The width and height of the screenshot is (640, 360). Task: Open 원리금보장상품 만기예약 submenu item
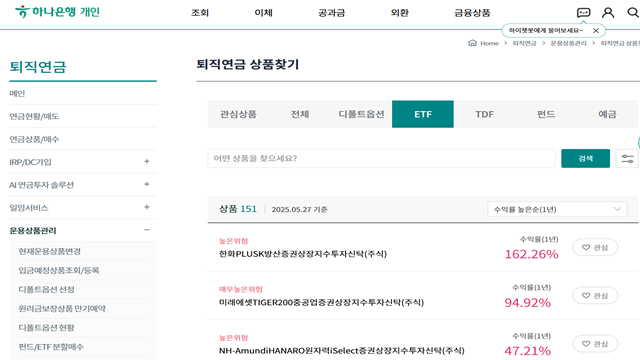pyautogui.click(x=62, y=309)
